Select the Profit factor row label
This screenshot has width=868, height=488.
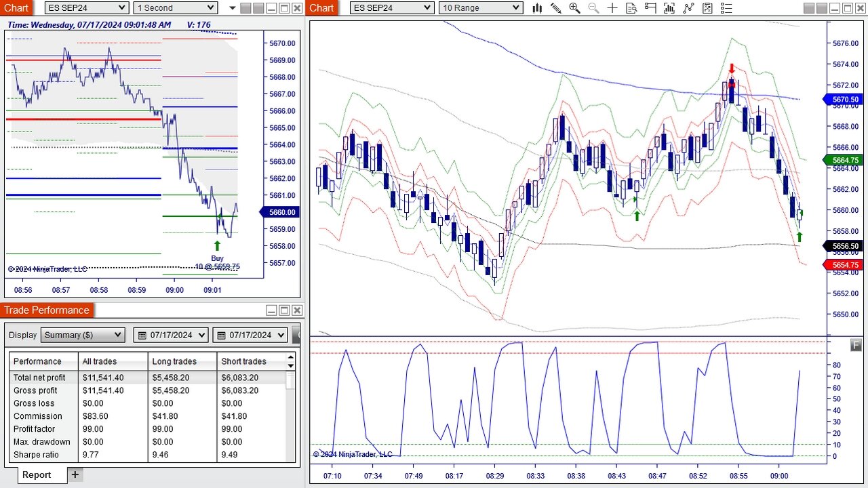click(34, 429)
